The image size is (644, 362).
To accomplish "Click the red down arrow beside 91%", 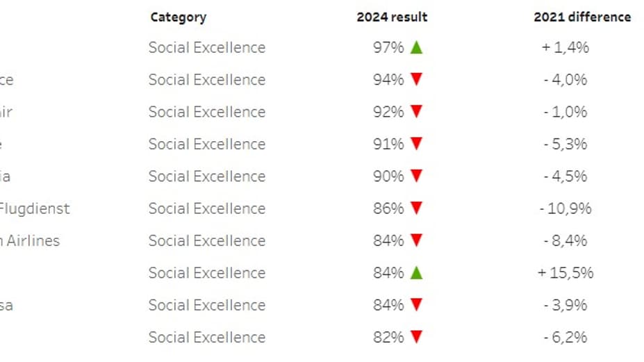I will pyautogui.click(x=416, y=144).
